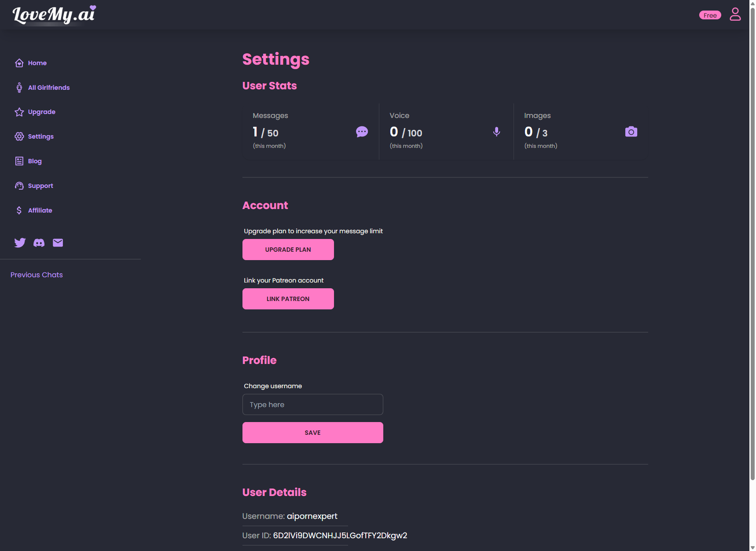Click the message bubble icon in Messages stats
This screenshot has width=756, height=551.
pyautogui.click(x=362, y=132)
